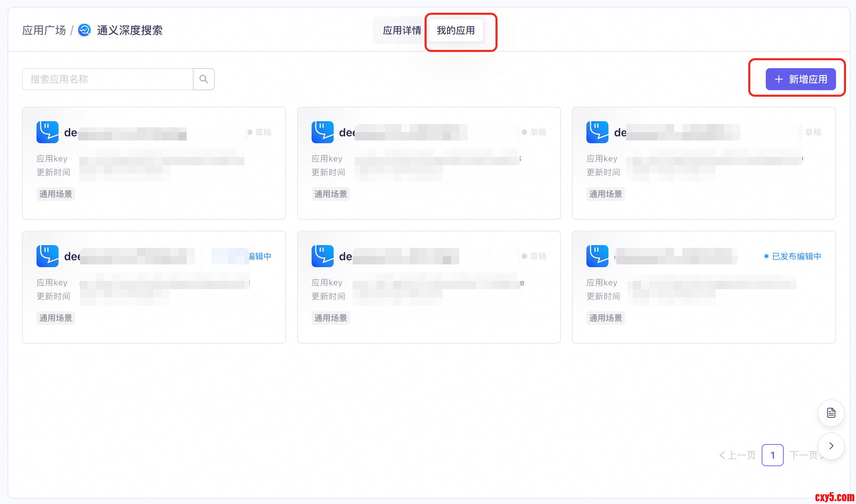The width and height of the screenshot is (856, 504).
Task: Expand the floating right-chevron button
Action: [x=831, y=446]
